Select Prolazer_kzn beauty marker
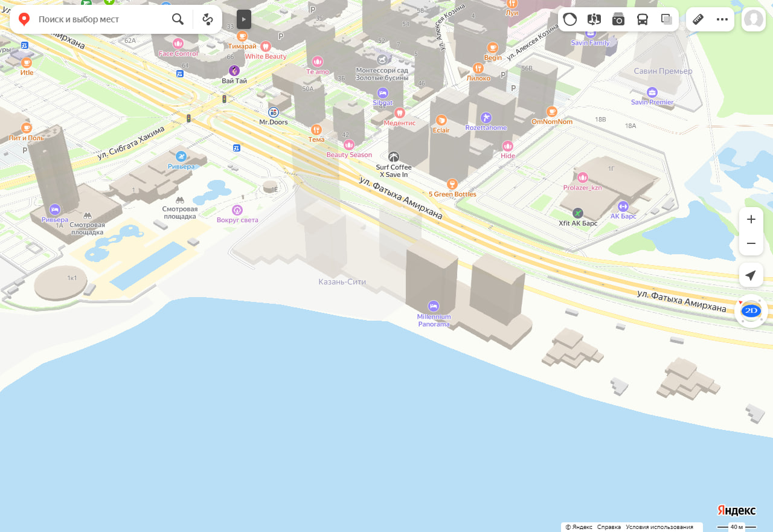Viewport: 773px width, 532px height. tap(583, 178)
